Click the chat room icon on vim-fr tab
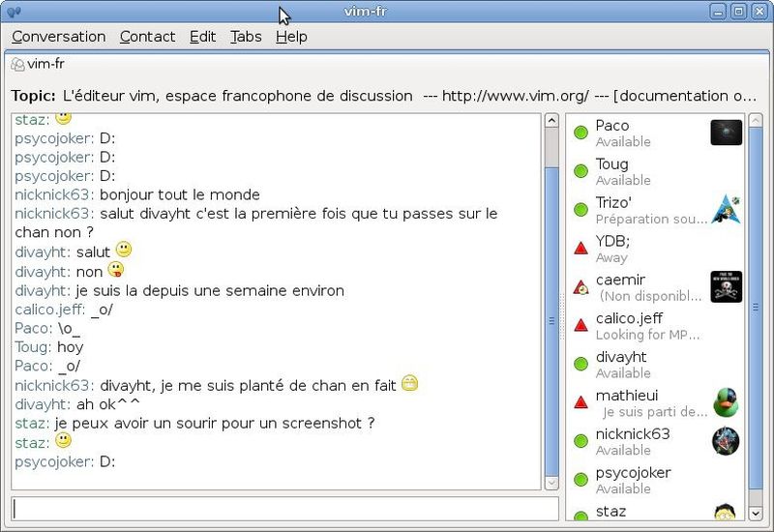Viewport: 774px width, 532px height. (x=17, y=65)
